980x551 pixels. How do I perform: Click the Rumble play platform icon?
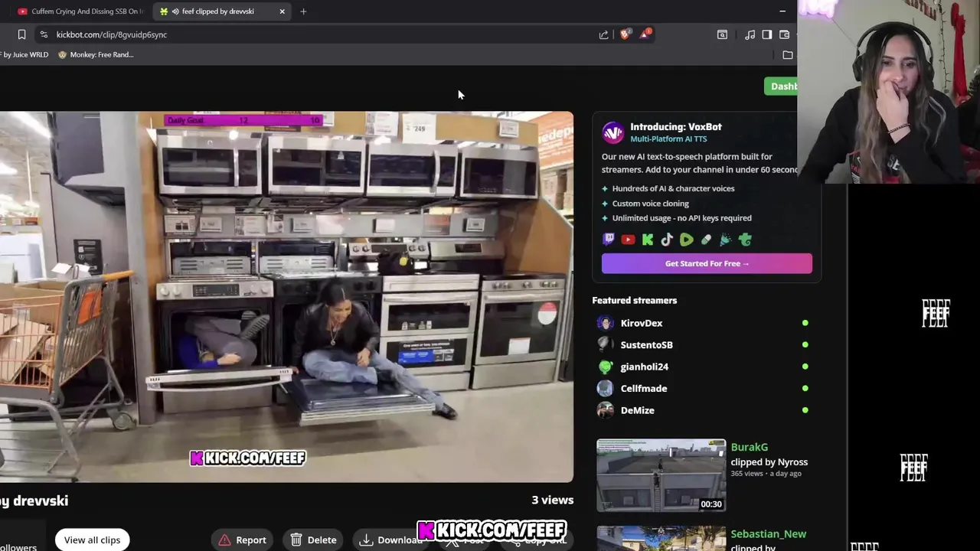pos(686,240)
